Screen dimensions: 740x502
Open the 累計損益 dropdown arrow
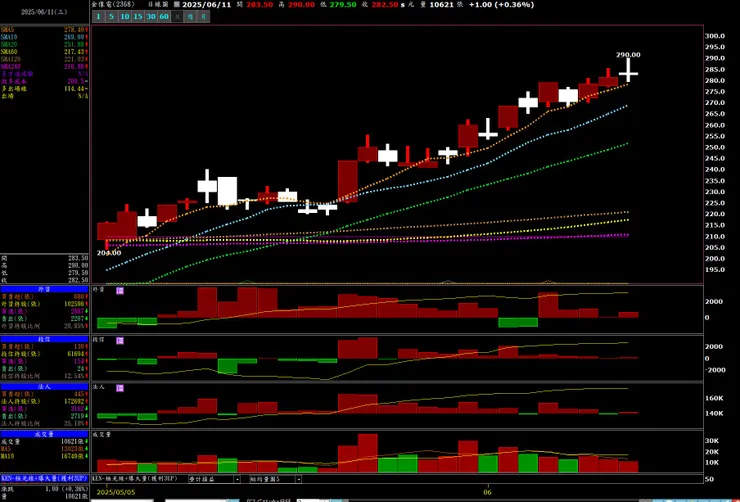pyautogui.click(x=237, y=479)
